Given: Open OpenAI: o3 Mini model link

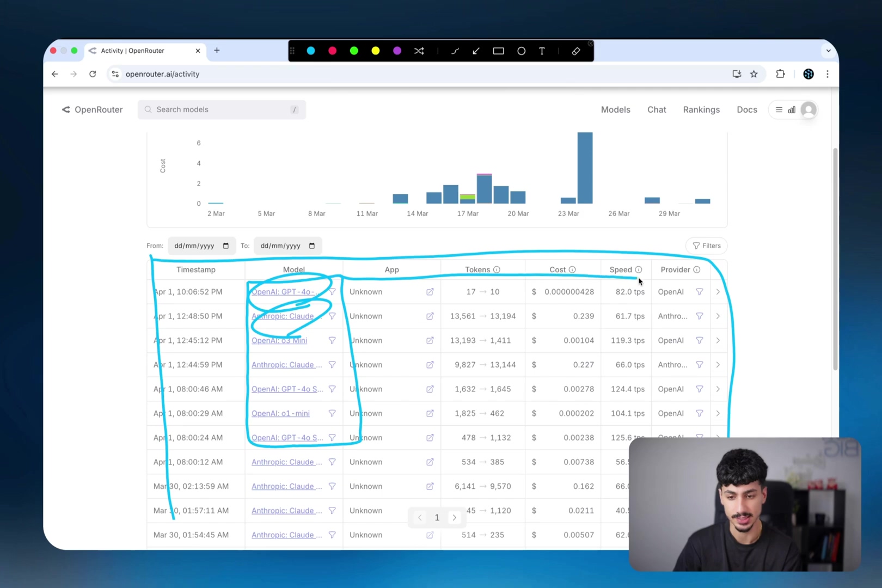Looking at the screenshot, I should click(279, 340).
